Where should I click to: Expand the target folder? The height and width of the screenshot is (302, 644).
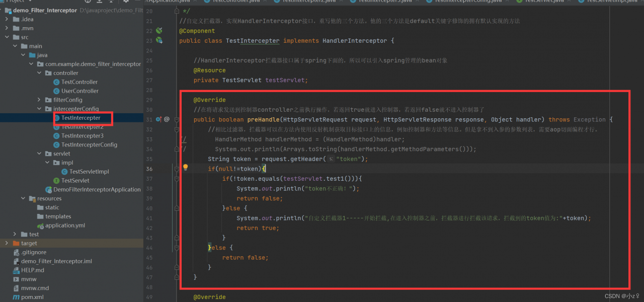click(8, 244)
